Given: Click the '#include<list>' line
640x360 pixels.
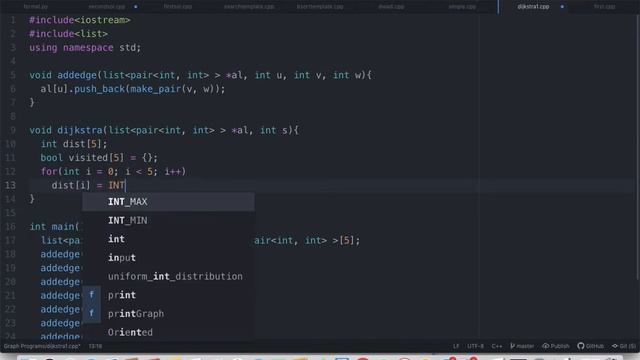Looking at the screenshot, I should point(68,34).
